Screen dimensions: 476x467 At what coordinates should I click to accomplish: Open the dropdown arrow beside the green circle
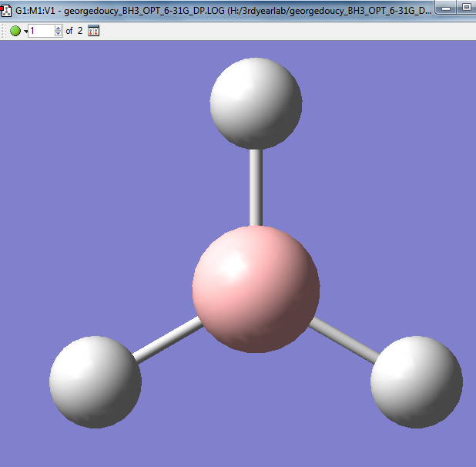click(26, 32)
